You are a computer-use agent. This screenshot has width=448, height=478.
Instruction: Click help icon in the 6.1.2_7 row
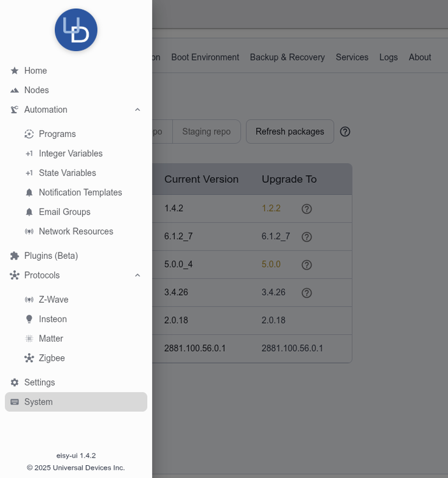[x=307, y=237]
